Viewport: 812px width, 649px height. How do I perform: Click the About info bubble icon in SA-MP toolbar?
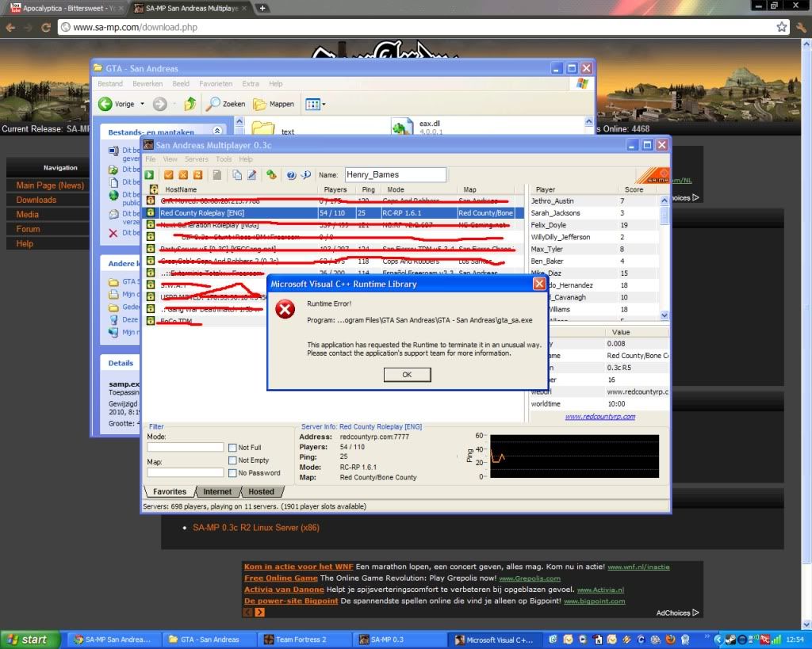click(306, 175)
